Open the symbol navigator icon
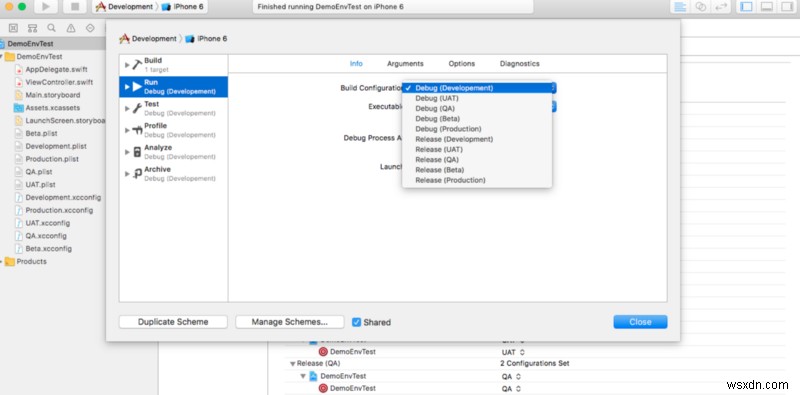 pos(33,28)
